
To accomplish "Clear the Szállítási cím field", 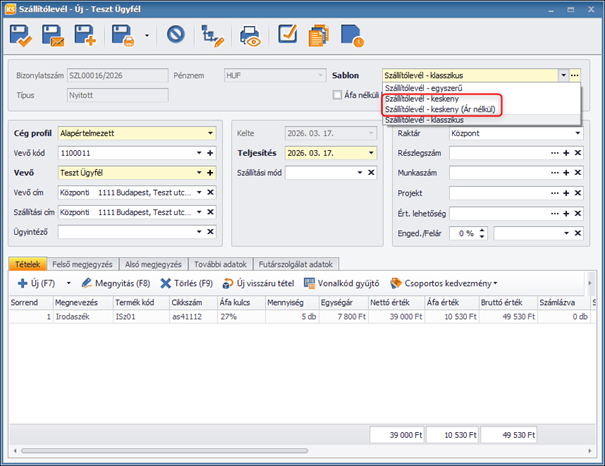I will (210, 212).
